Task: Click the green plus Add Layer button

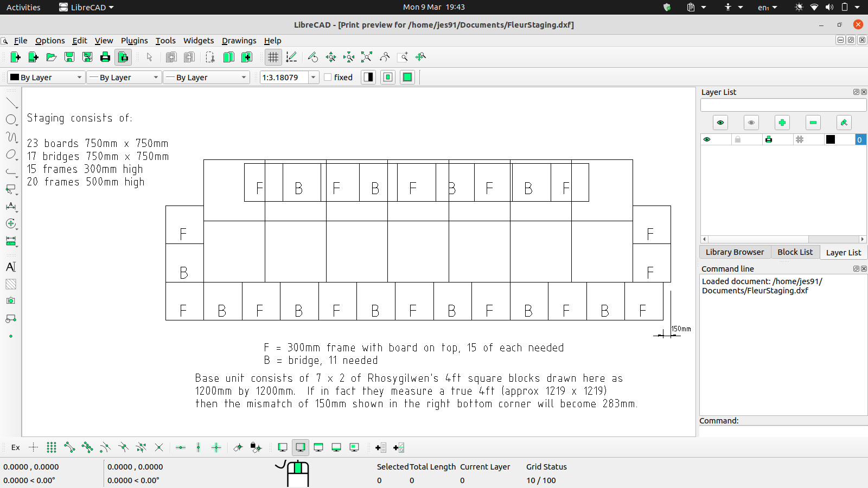Action: pos(782,123)
